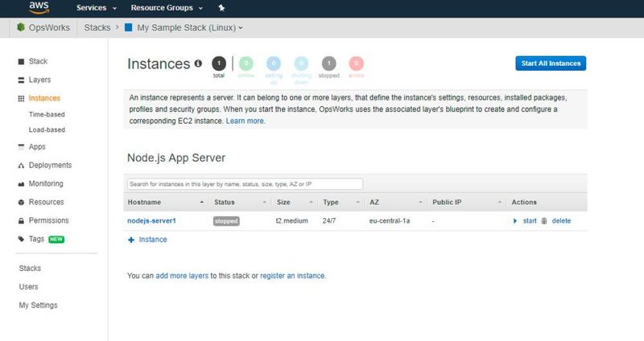Click the errors counter circle
Viewport: 644px width, 341px height.
tap(356, 64)
